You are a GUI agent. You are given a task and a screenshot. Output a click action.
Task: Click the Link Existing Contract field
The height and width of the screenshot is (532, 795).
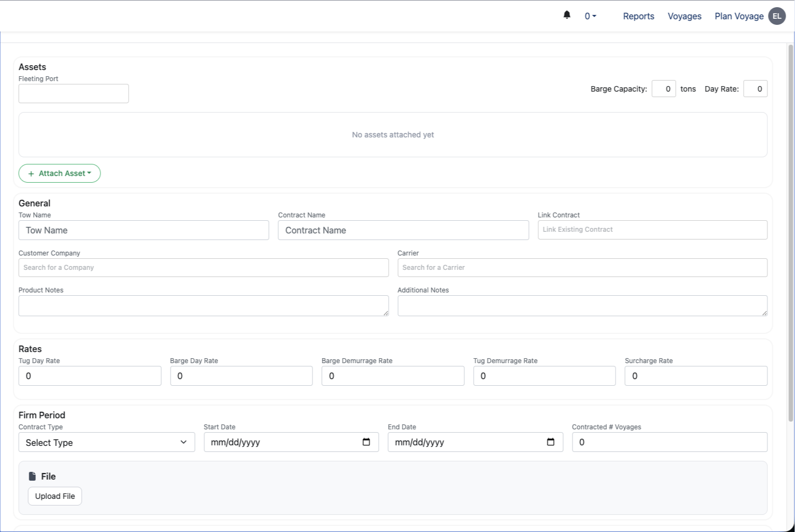pos(652,230)
